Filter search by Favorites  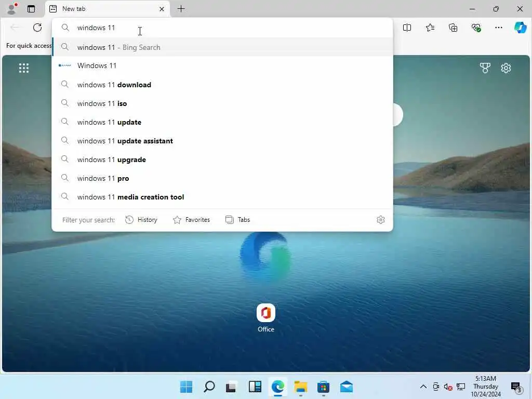[191, 220]
